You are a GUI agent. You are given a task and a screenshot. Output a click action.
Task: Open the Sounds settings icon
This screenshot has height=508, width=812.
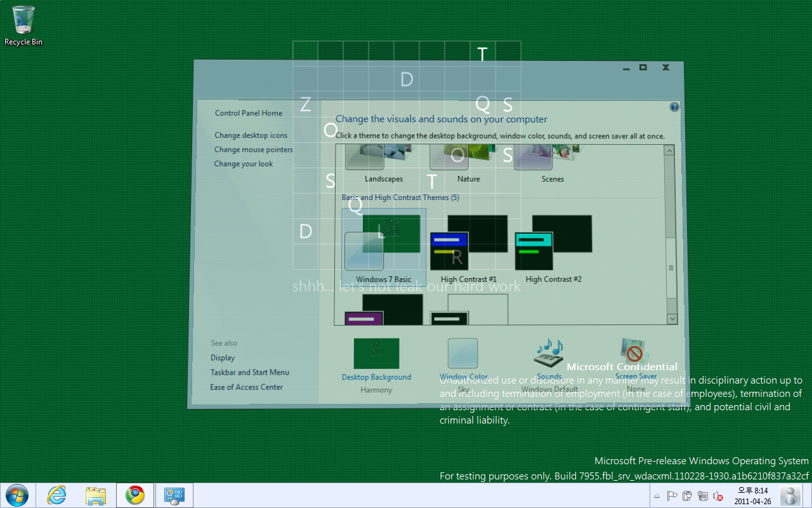(549, 354)
